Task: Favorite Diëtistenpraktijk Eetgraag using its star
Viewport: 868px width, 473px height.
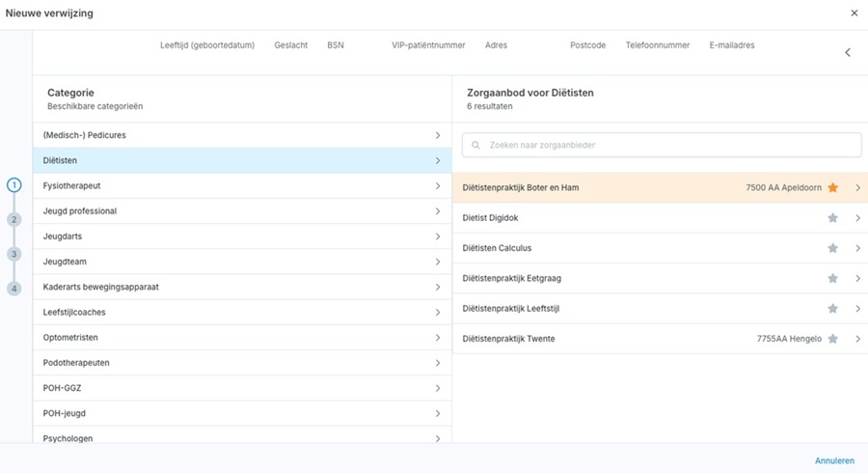Action: click(x=832, y=279)
